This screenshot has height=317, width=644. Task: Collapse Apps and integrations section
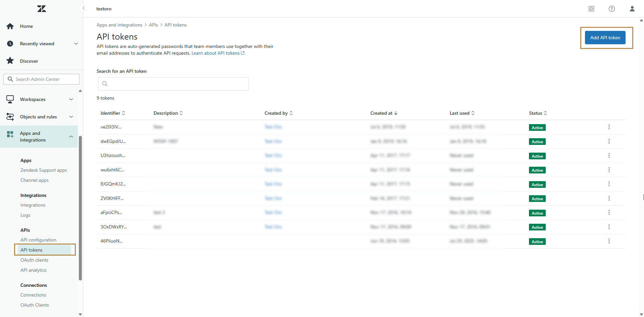click(71, 137)
